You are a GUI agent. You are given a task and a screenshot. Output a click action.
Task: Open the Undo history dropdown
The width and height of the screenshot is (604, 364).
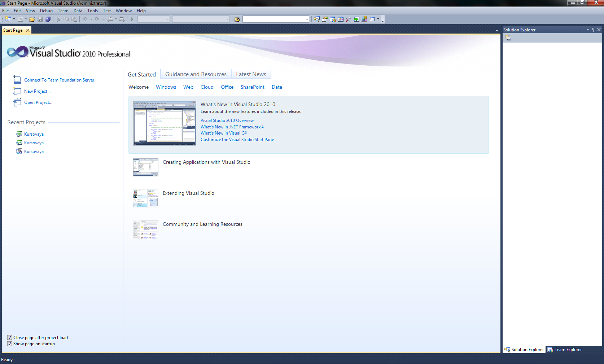(x=91, y=19)
